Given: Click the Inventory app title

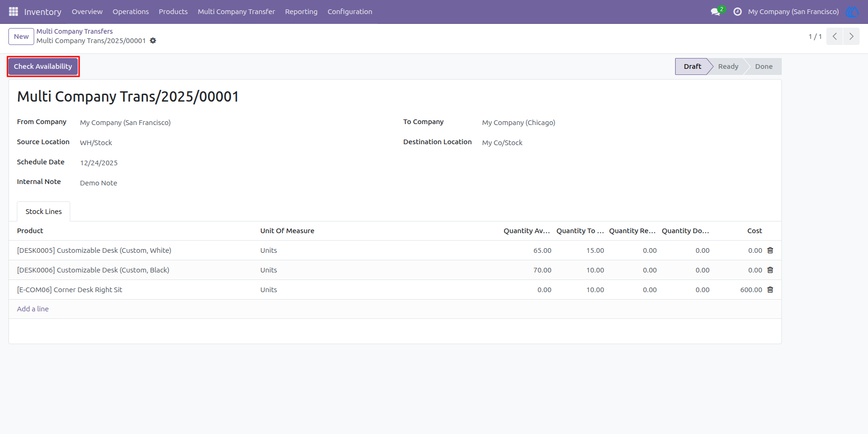Looking at the screenshot, I should (43, 12).
